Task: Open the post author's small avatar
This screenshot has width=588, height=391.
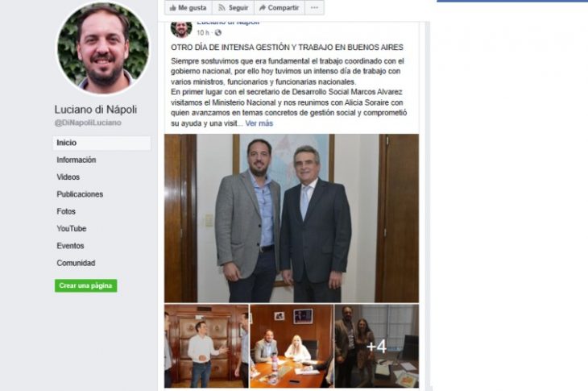Action: click(181, 29)
